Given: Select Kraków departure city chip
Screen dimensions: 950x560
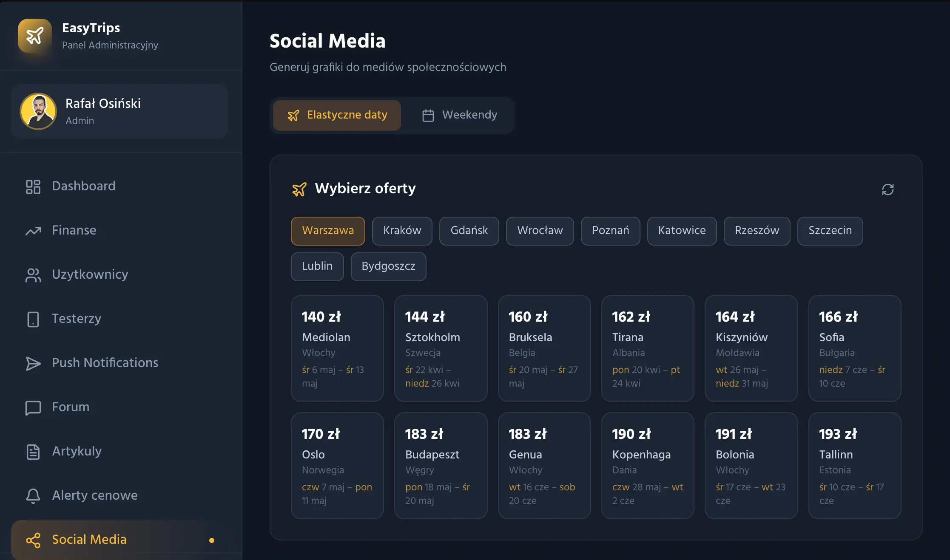Looking at the screenshot, I should pos(402,231).
